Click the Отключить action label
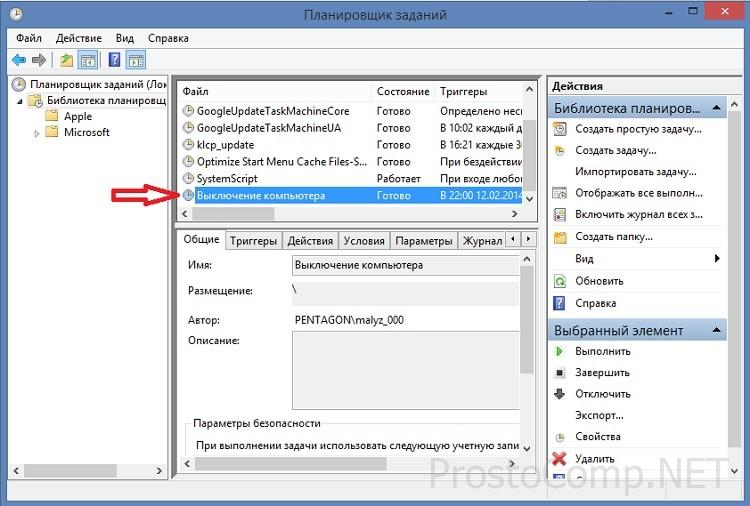750x506 pixels. click(x=603, y=394)
